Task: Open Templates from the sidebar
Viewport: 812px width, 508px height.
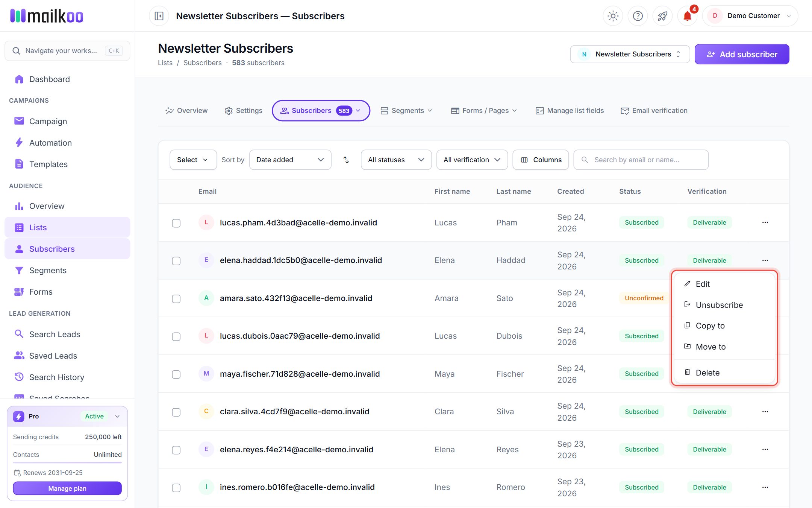Action: tap(67, 164)
